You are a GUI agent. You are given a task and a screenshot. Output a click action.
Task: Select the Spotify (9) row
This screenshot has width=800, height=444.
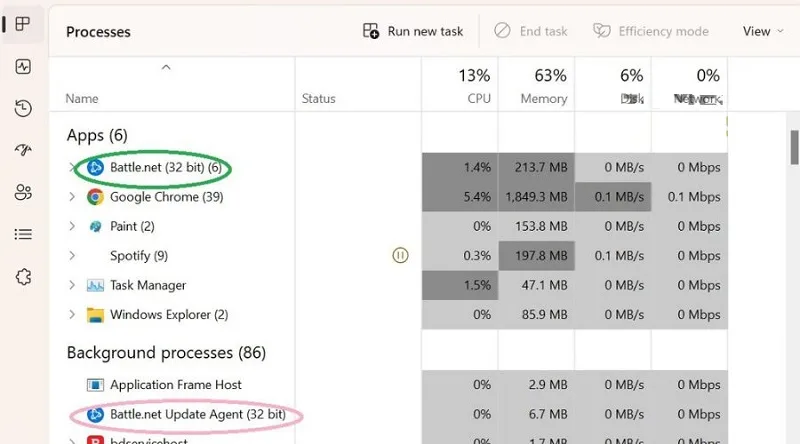coord(388,256)
